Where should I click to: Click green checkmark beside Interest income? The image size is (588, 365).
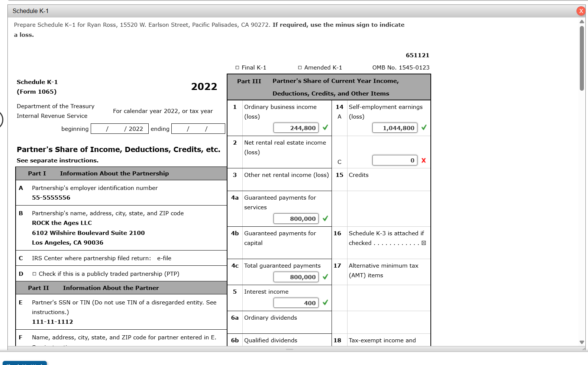pyautogui.click(x=325, y=303)
